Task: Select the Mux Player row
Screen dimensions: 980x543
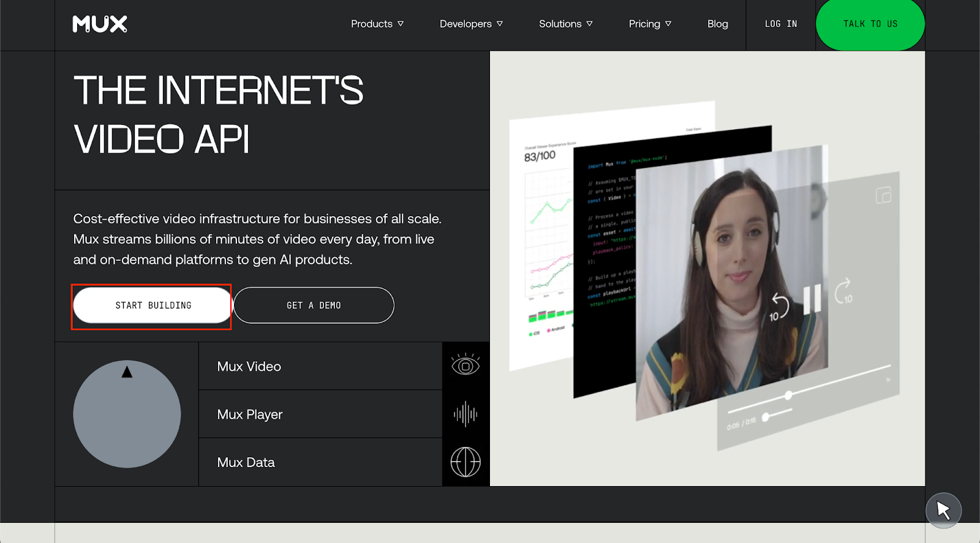Action: pyautogui.click(x=320, y=414)
